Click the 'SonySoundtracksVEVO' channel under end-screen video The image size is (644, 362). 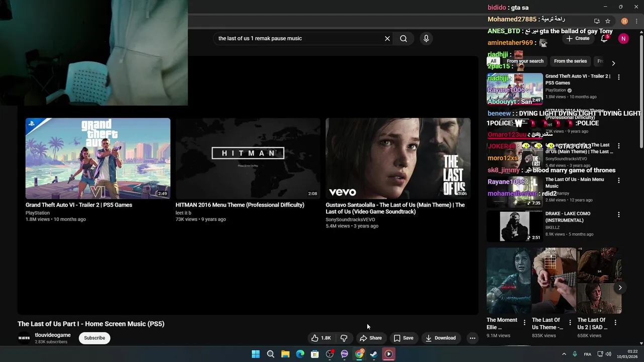point(350,220)
